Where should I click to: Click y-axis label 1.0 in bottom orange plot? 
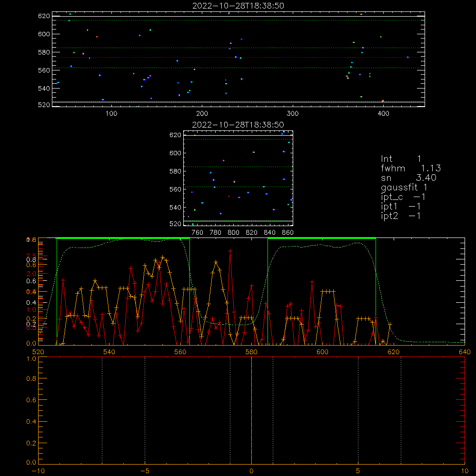[31, 358]
